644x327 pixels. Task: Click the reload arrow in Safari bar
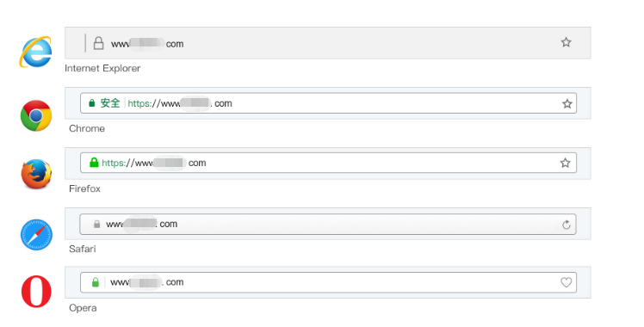tap(567, 225)
